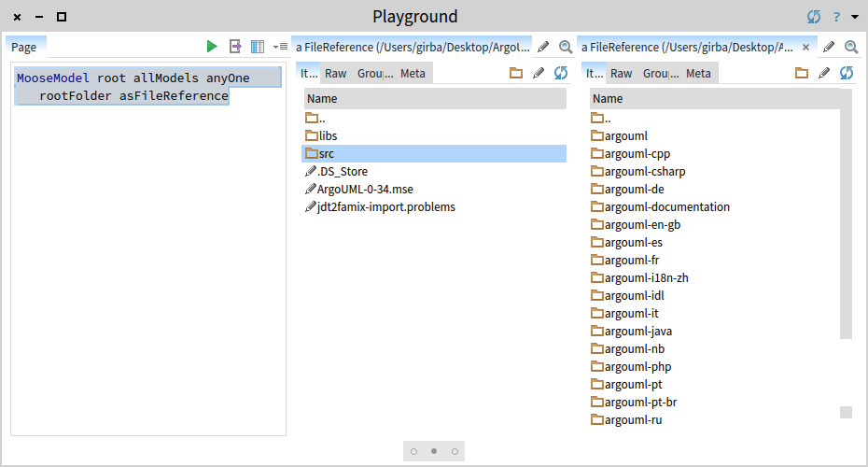The width and height of the screenshot is (868, 467).
Task: Switch to Meta tab in right pane
Action: [x=699, y=73]
